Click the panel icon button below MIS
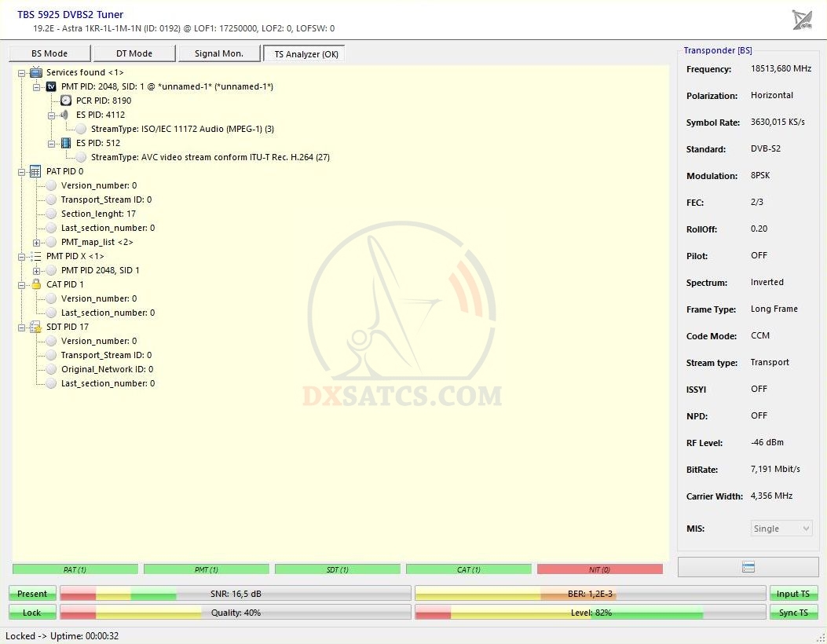This screenshot has height=644, width=827. [748, 567]
